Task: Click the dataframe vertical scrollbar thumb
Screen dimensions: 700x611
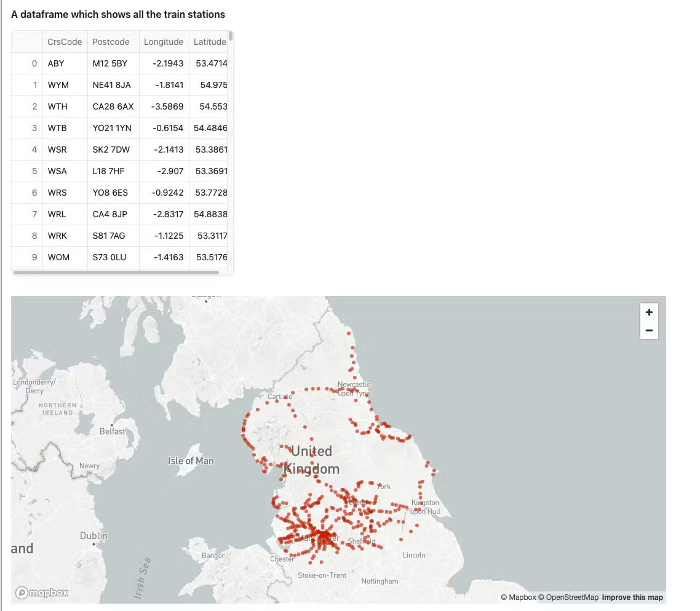Action: coord(231,36)
